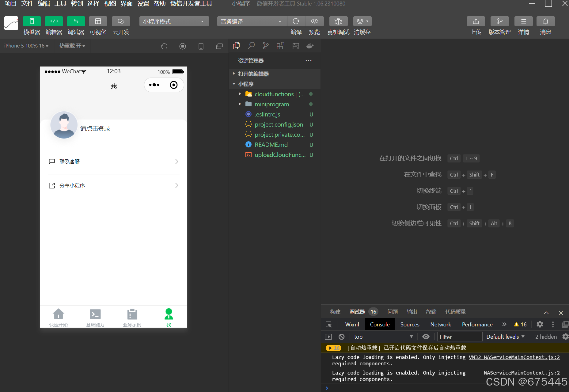Image resolution: width=569 pixels, height=392 pixels.
Task: Open the iPhone 5 device dropdown
Action: tap(26, 46)
